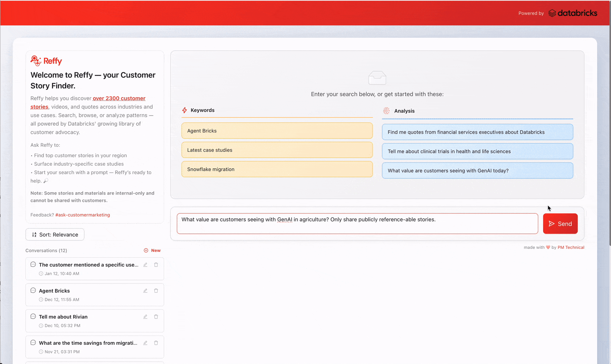This screenshot has width=611, height=364.
Task: Edit 'The customer mentioned a specific use' conversation title
Action: pyautogui.click(x=145, y=265)
